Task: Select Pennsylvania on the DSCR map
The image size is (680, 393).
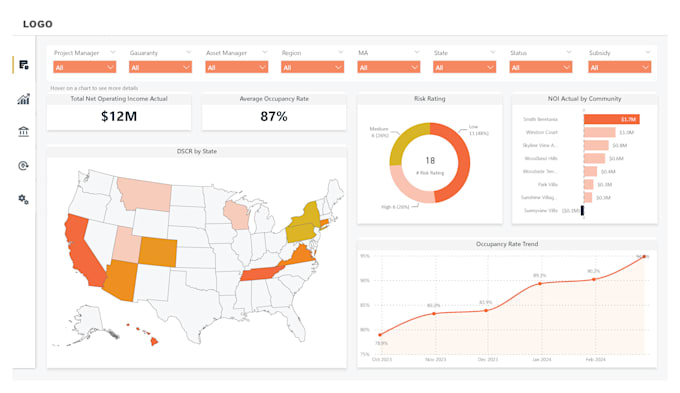Action: (x=300, y=233)
